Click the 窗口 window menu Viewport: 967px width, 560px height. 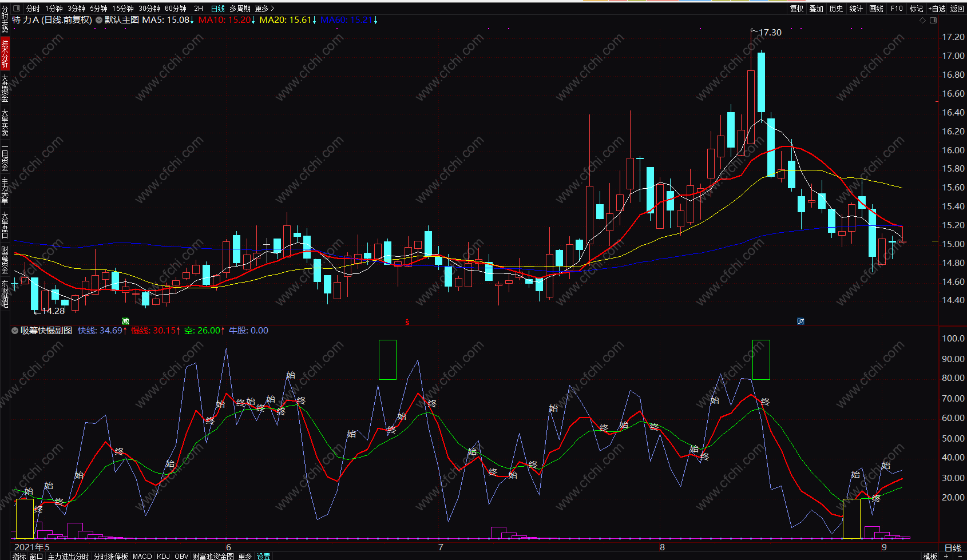click(x=36, y=556)
